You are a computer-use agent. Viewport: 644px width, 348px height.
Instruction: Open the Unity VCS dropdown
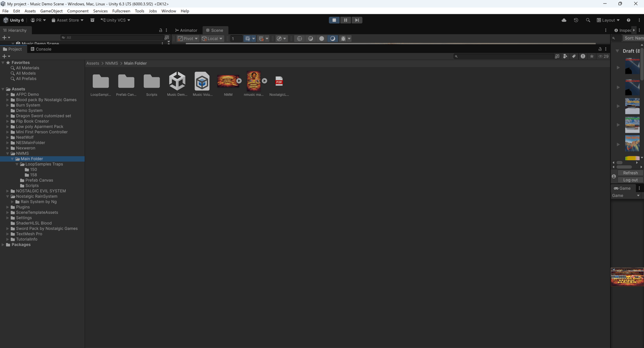point(115,20)
